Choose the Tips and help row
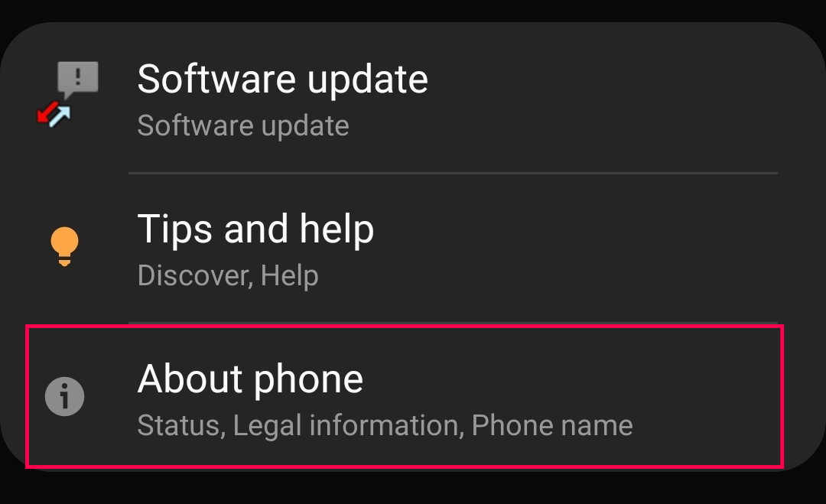Image resolution: width=826 pixels, height=504 pixels. (x=405, y=248)
